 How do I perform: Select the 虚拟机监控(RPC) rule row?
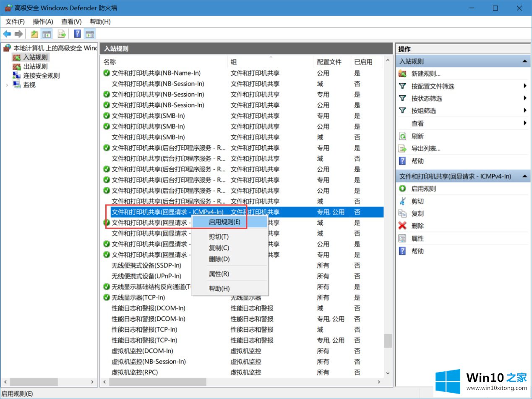click(243, 372)
